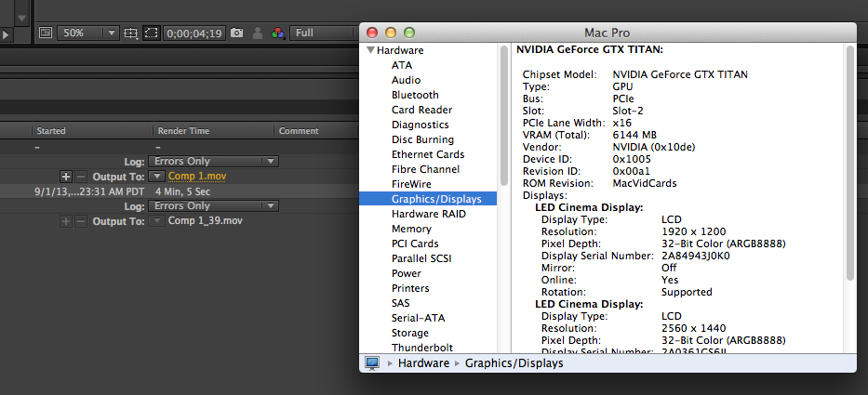Screen dimensions: 868x395
Task: Select PCI Cards in the sidebar
Action: pyautogui.click(x=415, y=244)
